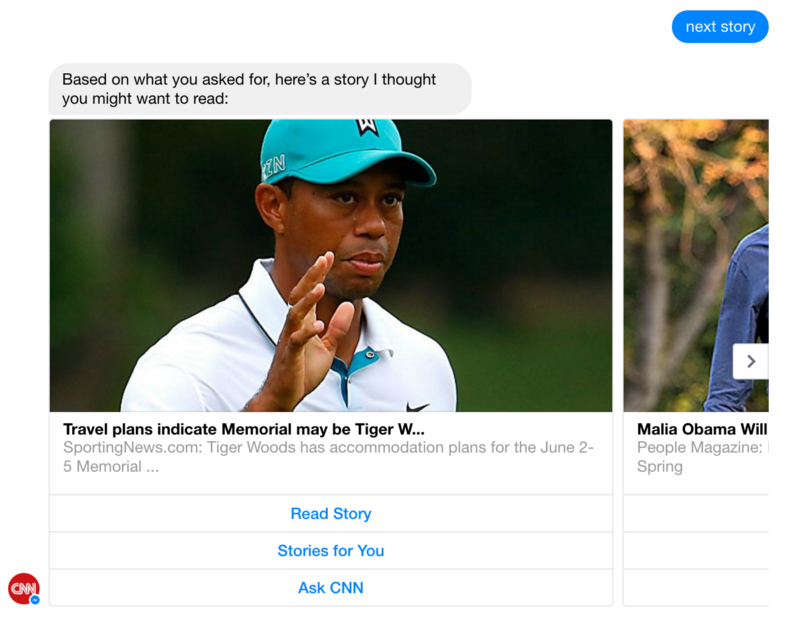Image resolution: width=800 pixels, height=619 pixels.
Task: Click the Messenger badge on CNN avatar
Action: coord(35,599)
